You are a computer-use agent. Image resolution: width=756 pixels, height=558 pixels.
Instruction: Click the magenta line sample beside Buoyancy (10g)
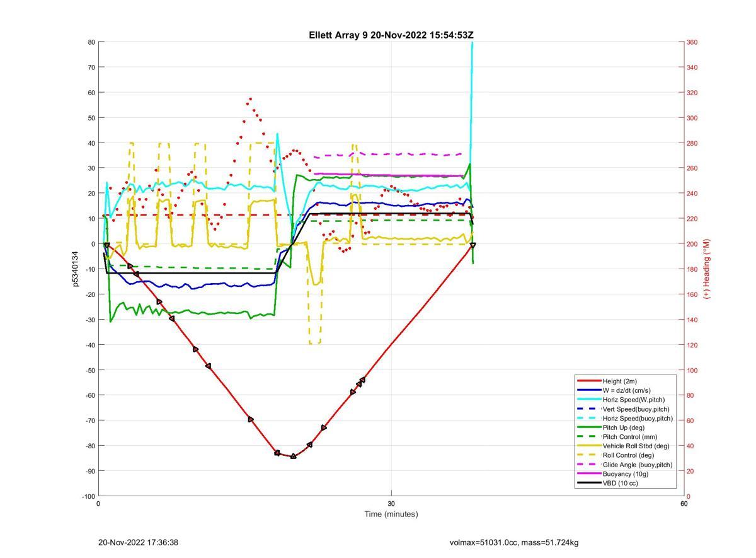coord(588,474)
